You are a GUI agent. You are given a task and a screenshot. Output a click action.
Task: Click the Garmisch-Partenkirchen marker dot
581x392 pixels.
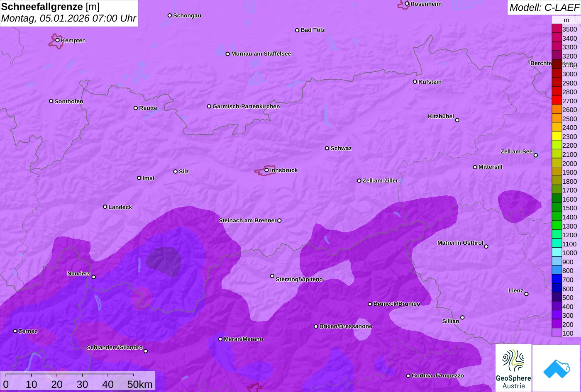209,107
